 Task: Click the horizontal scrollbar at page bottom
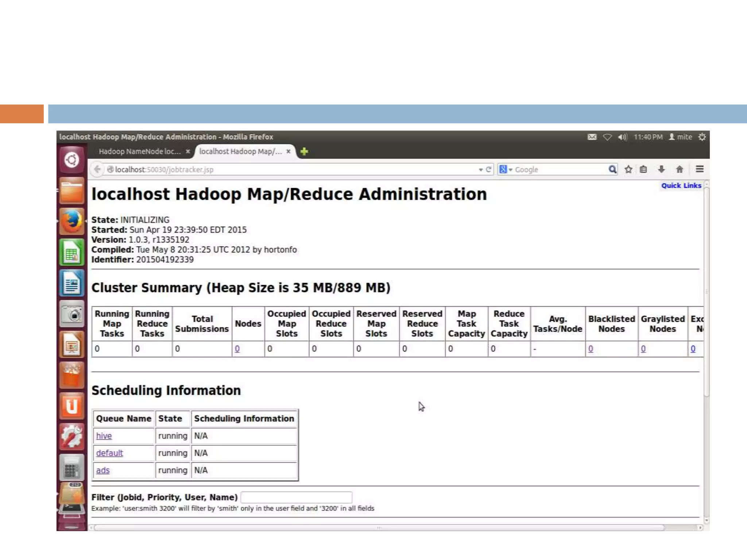pos(379,528)
